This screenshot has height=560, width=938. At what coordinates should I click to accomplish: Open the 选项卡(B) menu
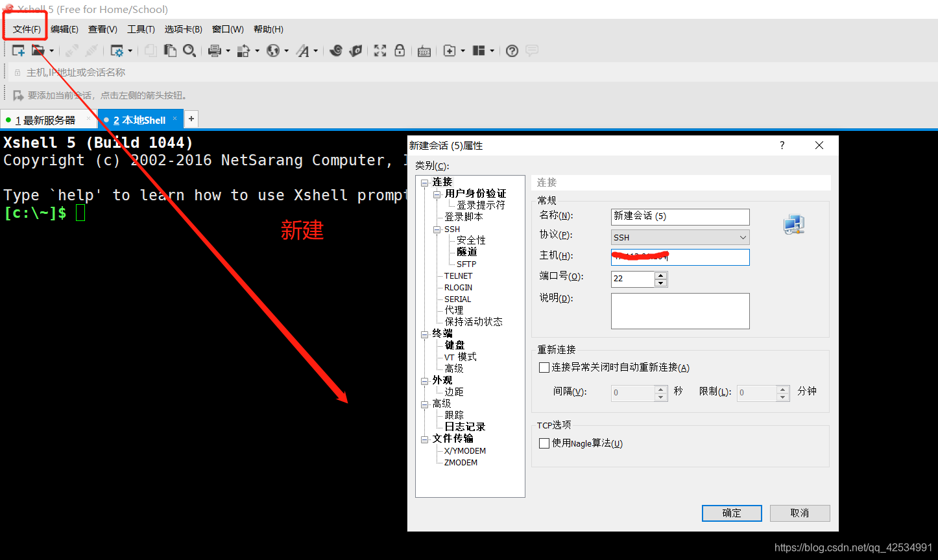[x=183, y=29]
